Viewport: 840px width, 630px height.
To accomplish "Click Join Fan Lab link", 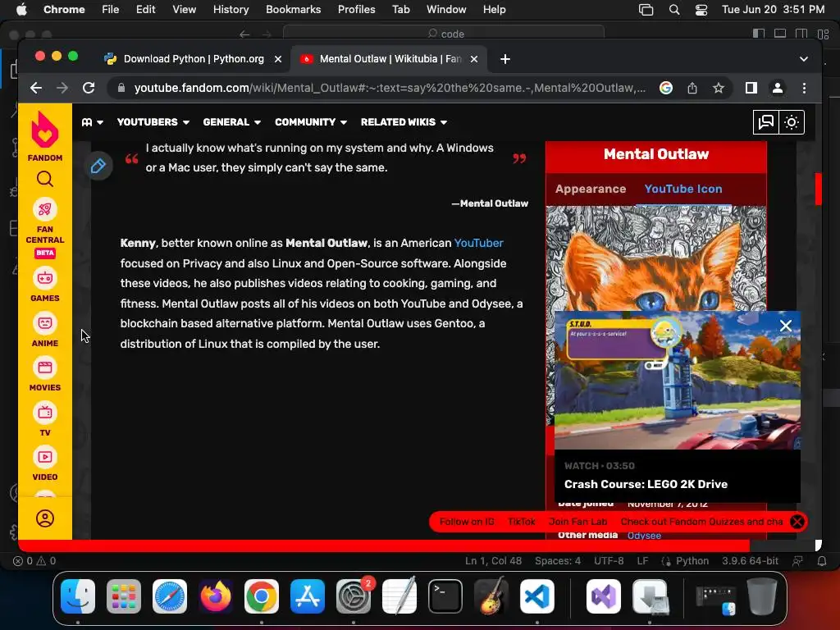I will click(x=577, y=522).
